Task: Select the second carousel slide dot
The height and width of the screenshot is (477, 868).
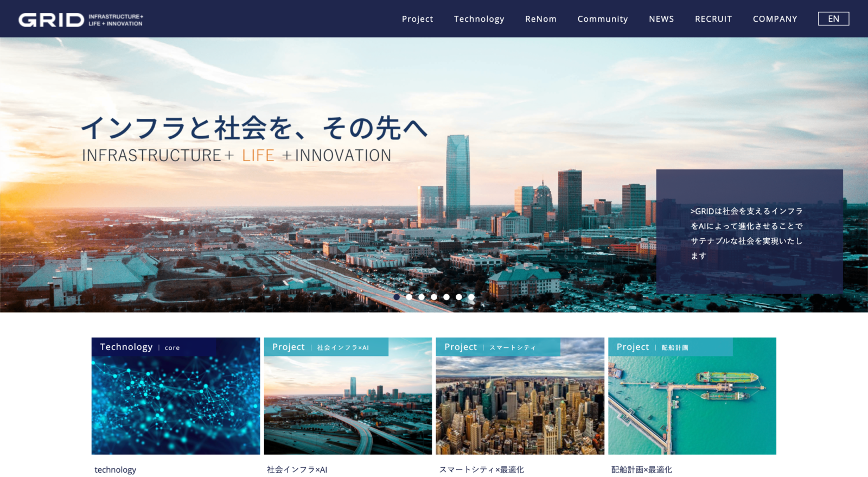Action: coord(409,297)
